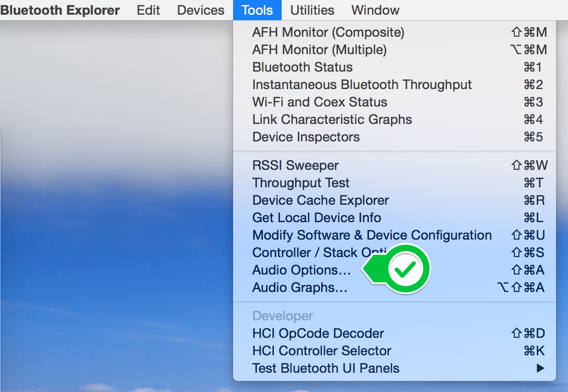
Task: Launch the RSSI Sweeper tool
Action: [x=395, y=165]
